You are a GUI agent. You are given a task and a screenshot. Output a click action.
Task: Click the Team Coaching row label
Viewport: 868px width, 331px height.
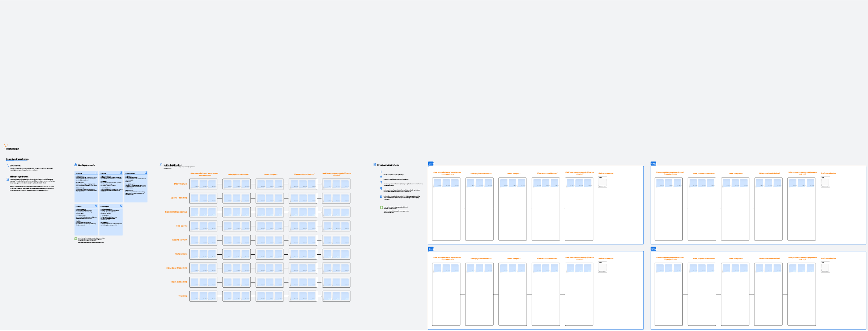tap(179, 282)
